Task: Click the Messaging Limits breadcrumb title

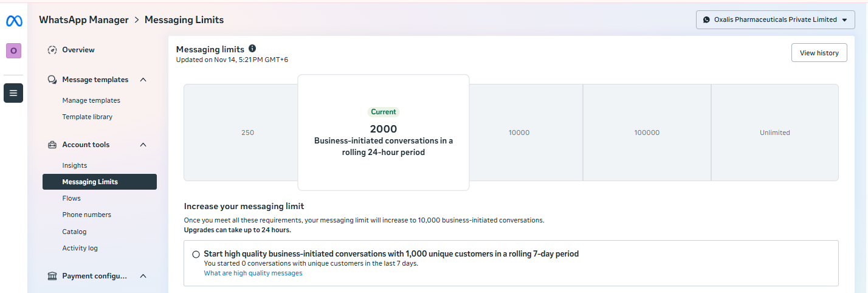Action: click(184, 20)
